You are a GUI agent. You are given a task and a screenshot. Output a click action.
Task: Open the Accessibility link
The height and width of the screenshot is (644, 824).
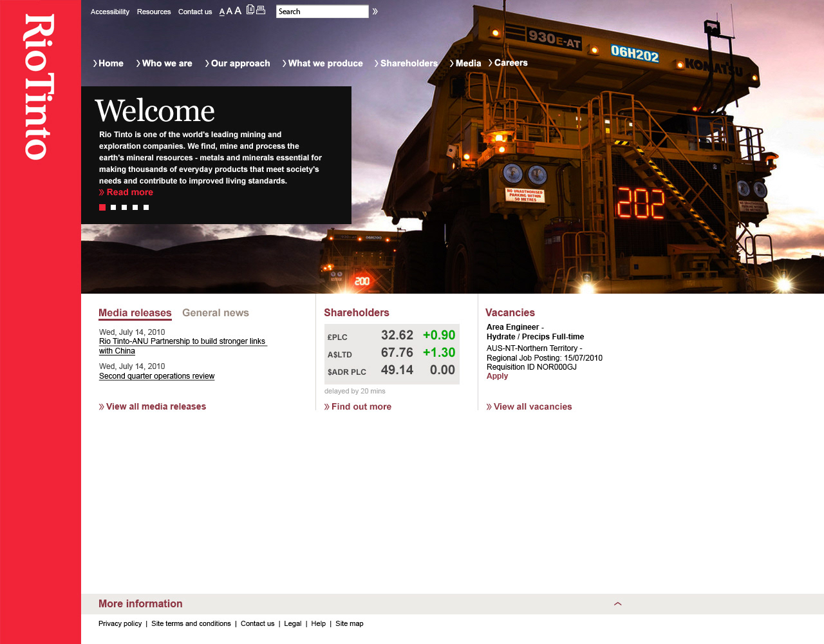click(110, 12)
